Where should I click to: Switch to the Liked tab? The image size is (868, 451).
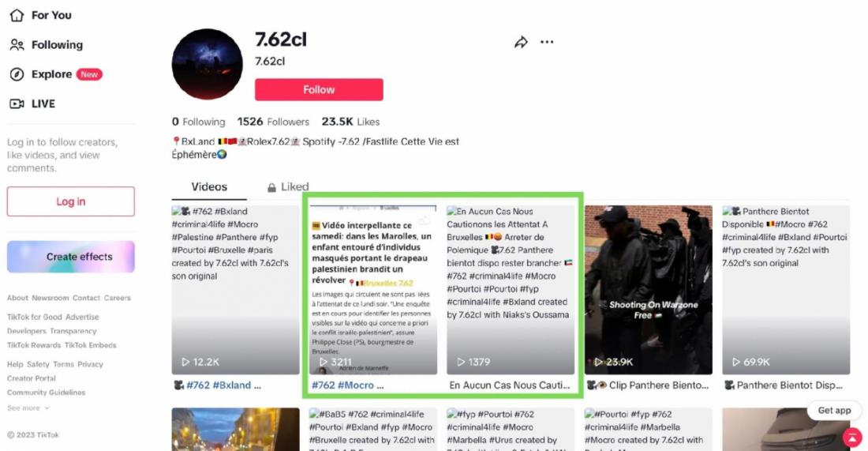click(288, 186)
